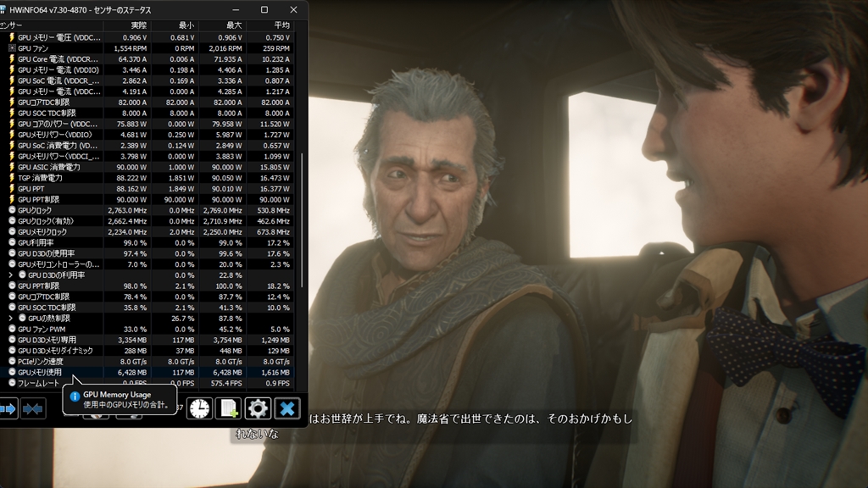
Task: Select the GPUコアTDC制限 percent row label
Action: click(x=44, y=297)
